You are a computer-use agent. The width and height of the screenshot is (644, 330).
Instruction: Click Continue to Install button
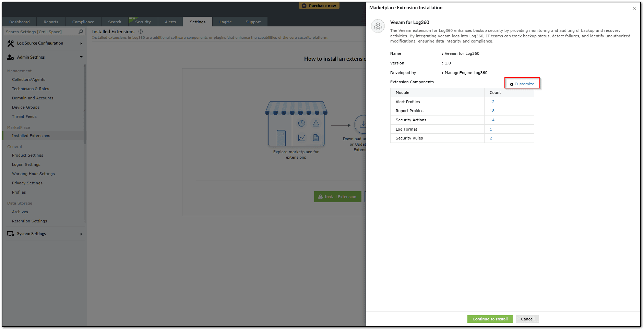tap(490, 319)
